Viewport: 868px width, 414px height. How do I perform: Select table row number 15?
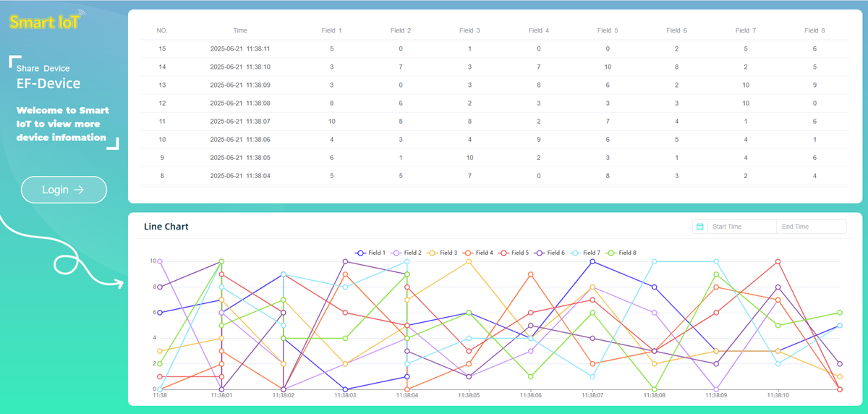coord(162,48)
